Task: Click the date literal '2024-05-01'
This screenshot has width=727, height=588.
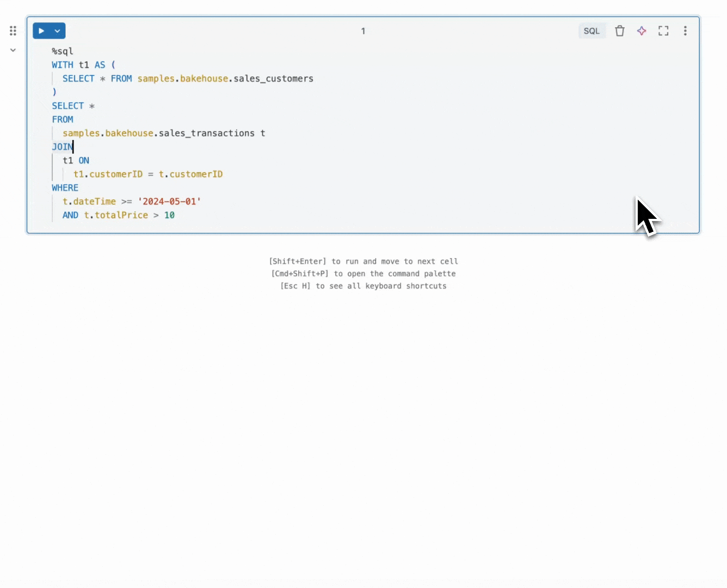Action: (x=169, y=201)
